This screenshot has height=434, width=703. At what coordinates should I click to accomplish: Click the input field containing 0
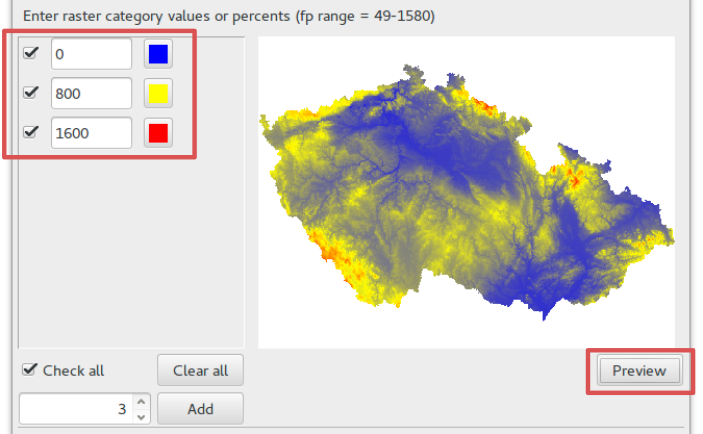pyautogui.click(x=91, y=54)
